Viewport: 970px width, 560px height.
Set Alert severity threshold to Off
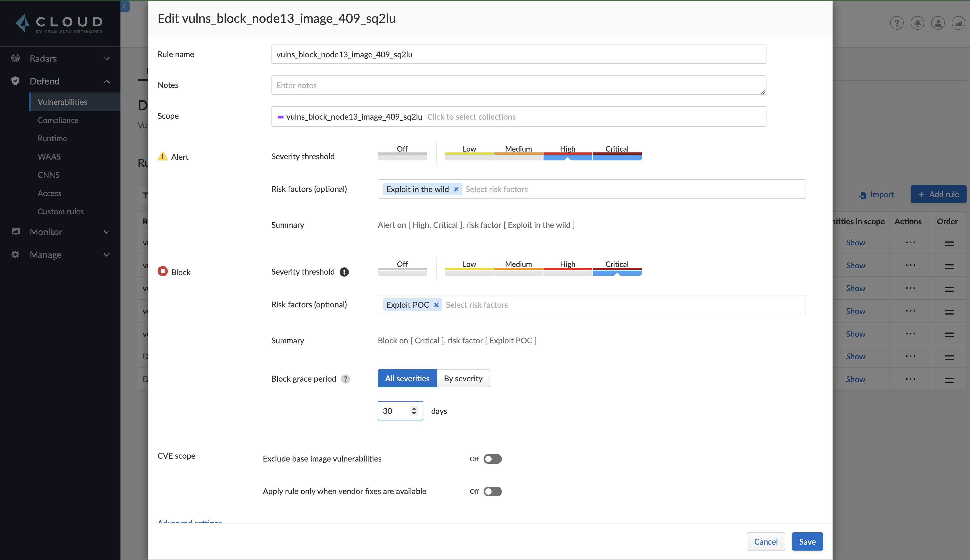(x=402, y=152)
